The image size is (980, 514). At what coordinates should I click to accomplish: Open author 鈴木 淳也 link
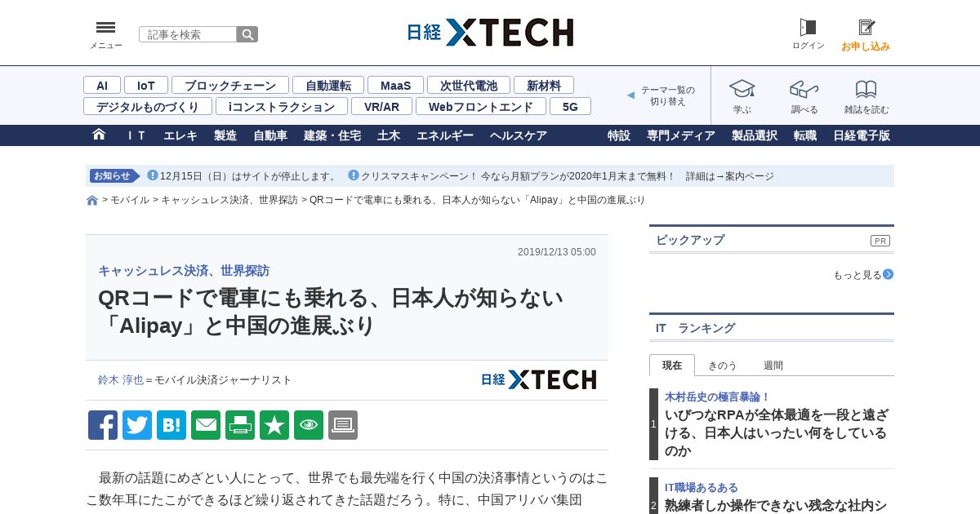click(x=121, y=379)
